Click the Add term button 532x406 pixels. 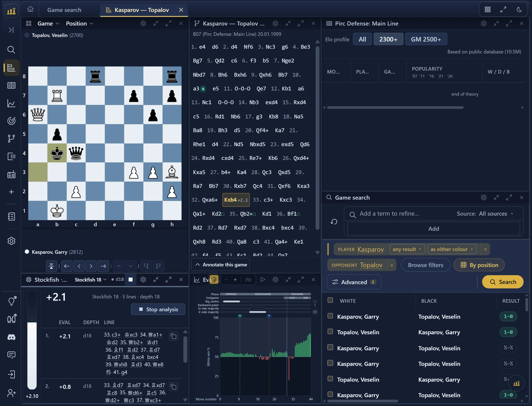[x=433, y=229]
